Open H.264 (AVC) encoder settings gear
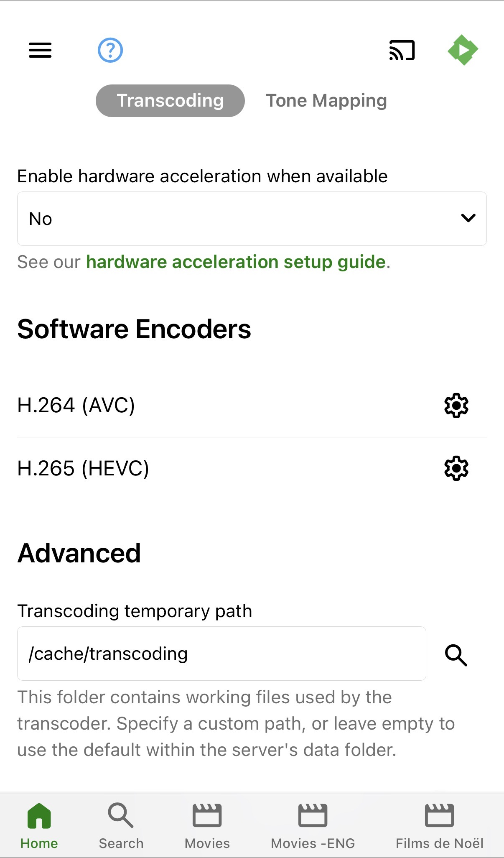 456,405
